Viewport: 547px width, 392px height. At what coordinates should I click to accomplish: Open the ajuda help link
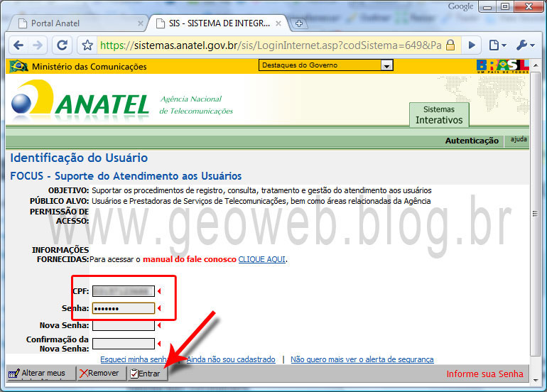click(519, 139)
